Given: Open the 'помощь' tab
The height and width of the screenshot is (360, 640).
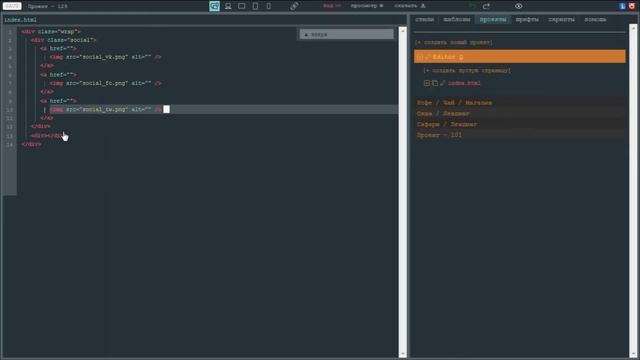Looking at the screenshot, I should pos(595,20).
